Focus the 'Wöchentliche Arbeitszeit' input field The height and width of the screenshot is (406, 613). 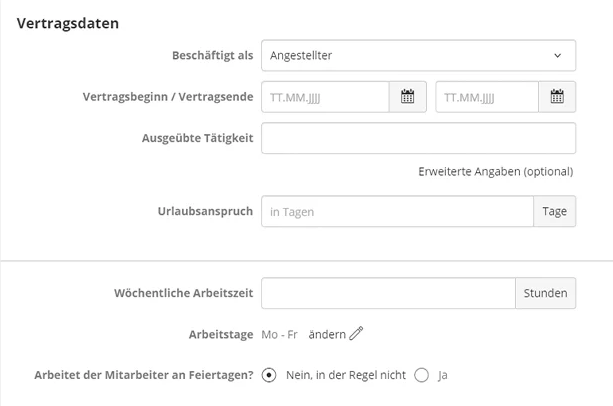388,293
